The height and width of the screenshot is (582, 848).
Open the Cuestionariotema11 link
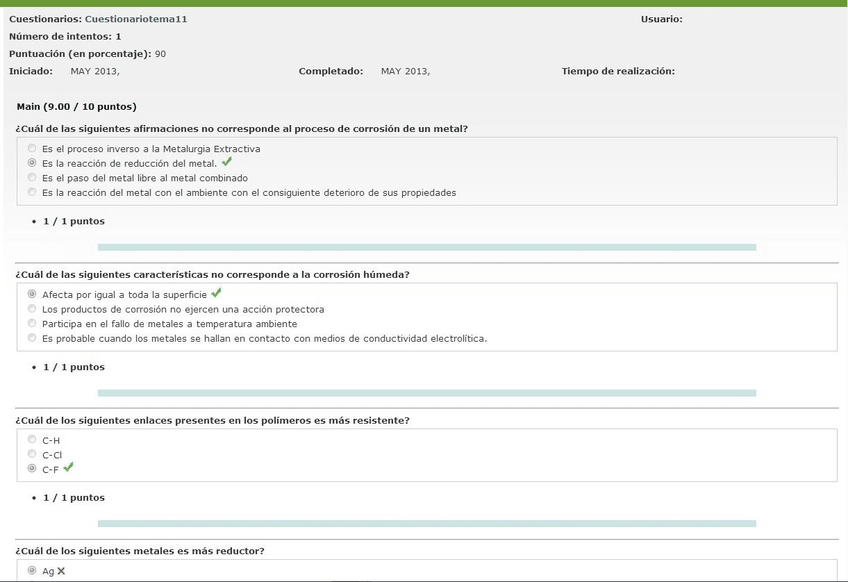click(x=136, y=19)
